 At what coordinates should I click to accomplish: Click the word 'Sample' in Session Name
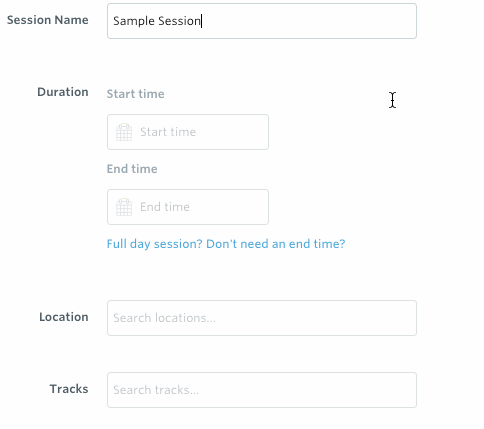(134, 21)
